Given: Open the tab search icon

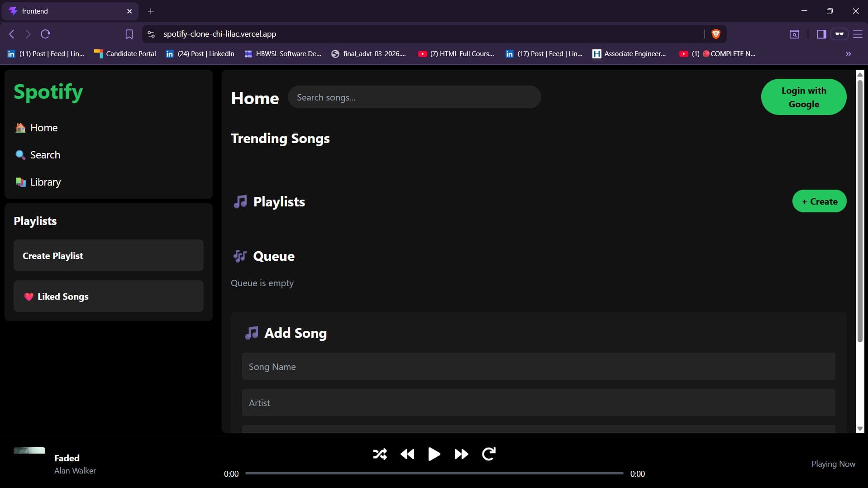Looking at the screenshot, I should (794, 34).
